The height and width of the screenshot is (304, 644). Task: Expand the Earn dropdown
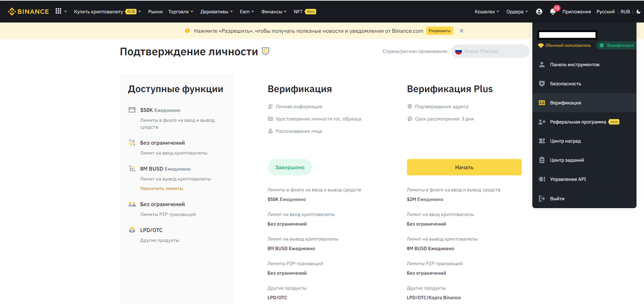click(x=247, y=11)
